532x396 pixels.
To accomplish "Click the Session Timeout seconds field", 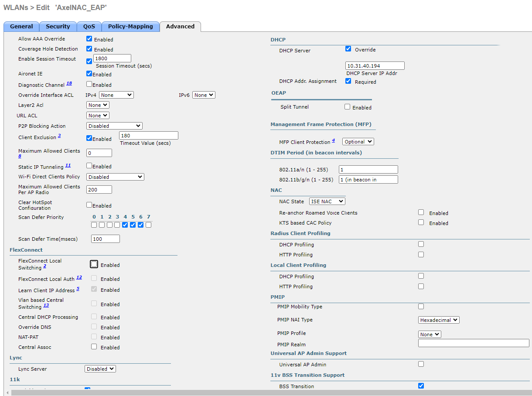I will (x=112, y=58).
